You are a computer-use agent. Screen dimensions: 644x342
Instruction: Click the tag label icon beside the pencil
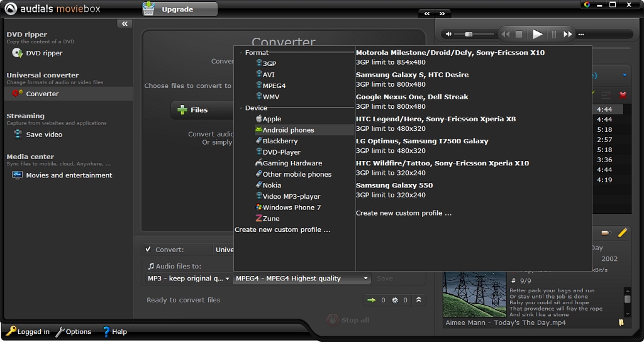tap(606, 233)
